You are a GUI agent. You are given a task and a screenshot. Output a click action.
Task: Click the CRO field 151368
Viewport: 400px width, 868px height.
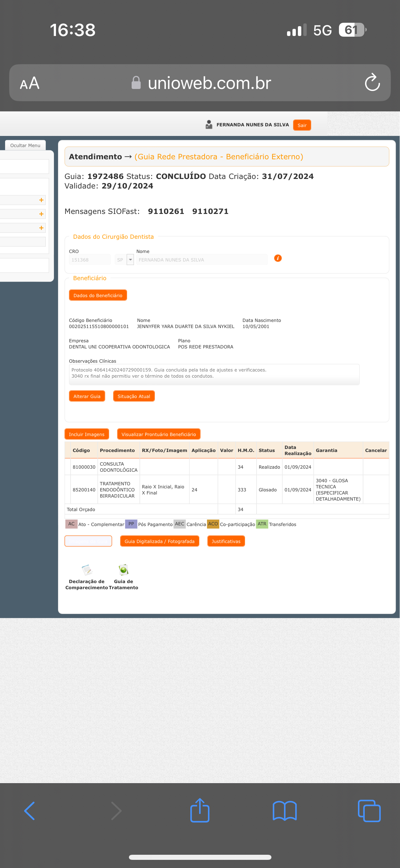(x=90, y=259)
